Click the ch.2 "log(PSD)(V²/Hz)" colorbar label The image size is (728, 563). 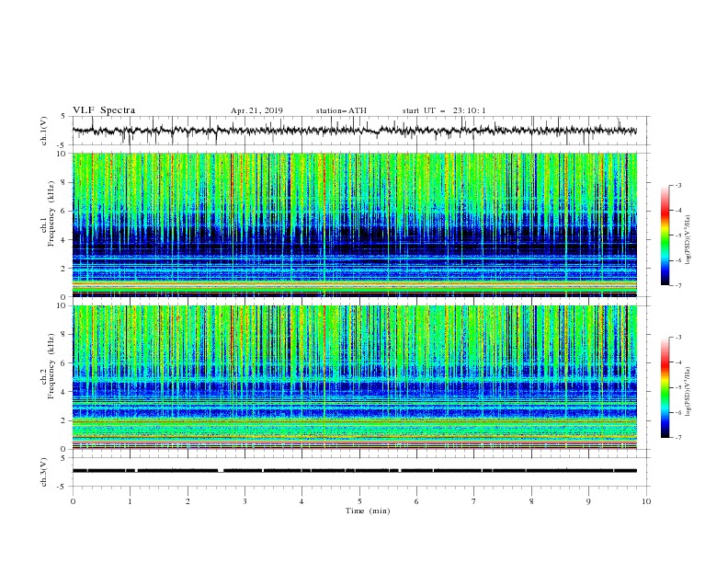(x=688, y=391)
